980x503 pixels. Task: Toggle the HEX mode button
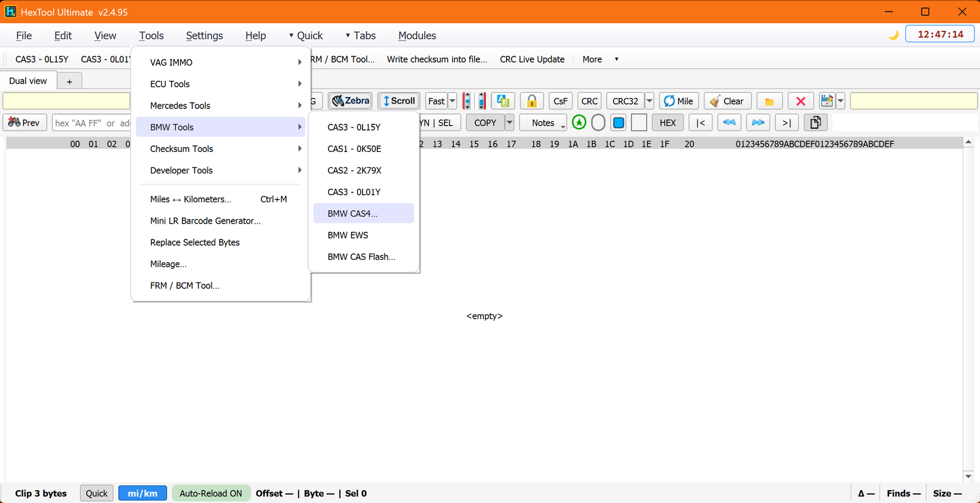(x=668, y=123)
